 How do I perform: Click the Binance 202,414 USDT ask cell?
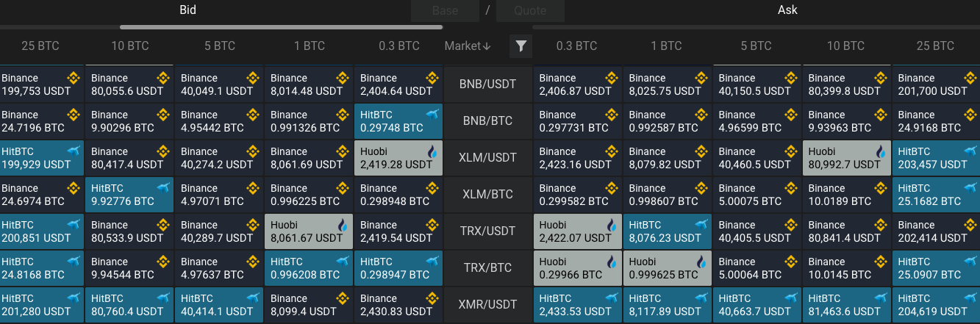pos(936,231)
